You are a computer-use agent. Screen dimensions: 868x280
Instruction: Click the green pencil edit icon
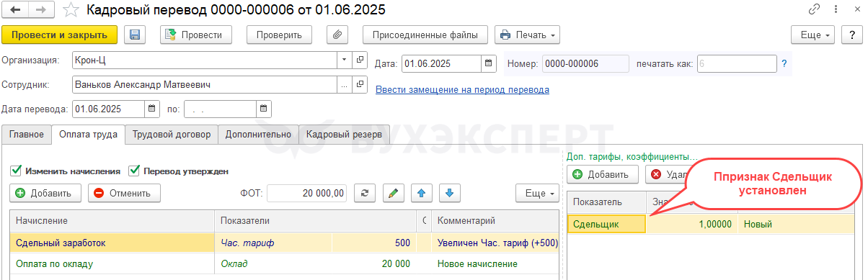393,193
